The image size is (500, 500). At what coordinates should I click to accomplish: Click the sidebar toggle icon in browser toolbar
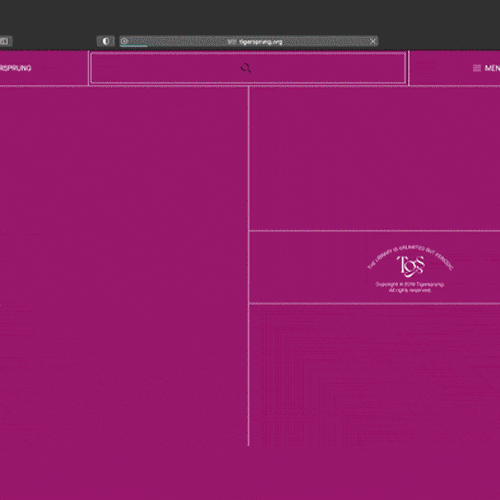click(x=5, y=41)
